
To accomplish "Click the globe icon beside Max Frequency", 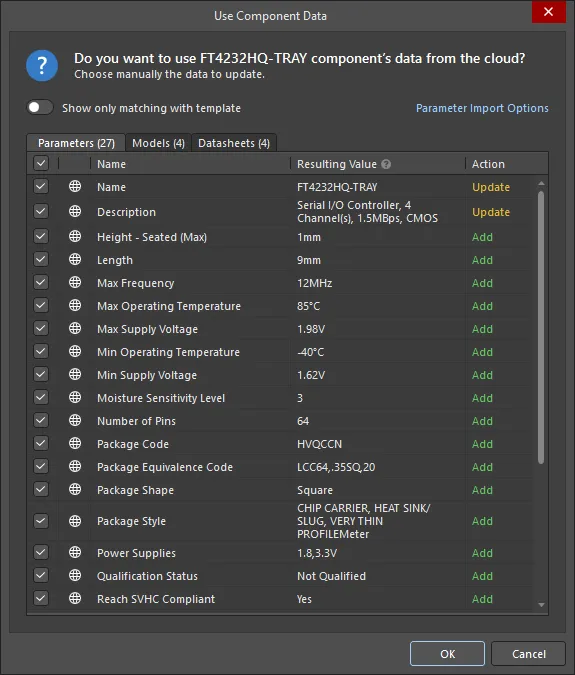I will click(75, 282).
